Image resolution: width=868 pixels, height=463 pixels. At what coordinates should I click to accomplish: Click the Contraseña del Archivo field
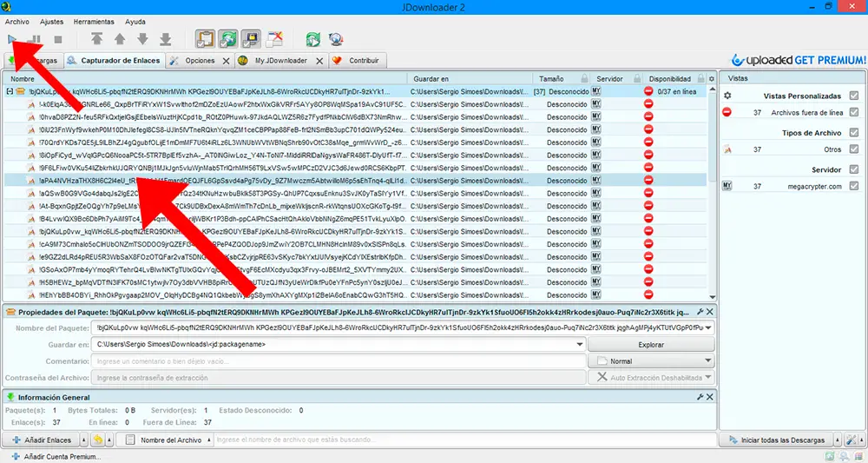coord(339,378)
